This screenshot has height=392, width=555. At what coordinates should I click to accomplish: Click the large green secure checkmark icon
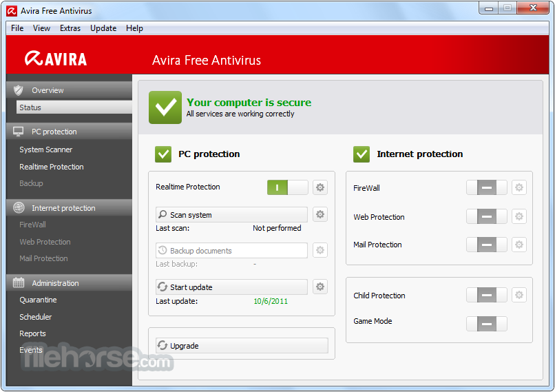[165, 107]
